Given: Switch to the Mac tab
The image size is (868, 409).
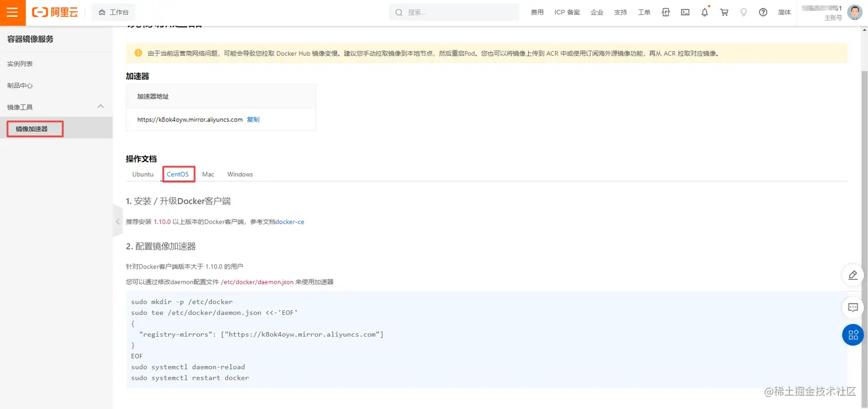Looking at the screenshot, I should click(x=208, y=174).
